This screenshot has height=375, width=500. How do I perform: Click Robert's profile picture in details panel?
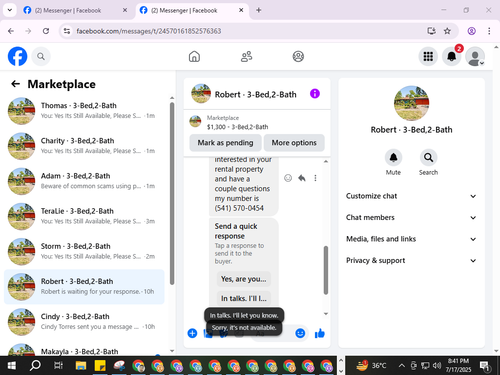(x=411, y=103)
